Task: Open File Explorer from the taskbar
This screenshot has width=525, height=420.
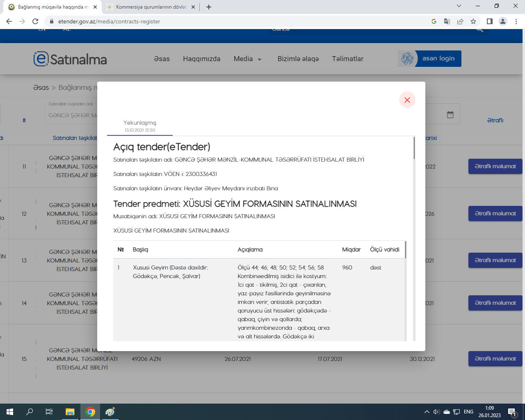Action: click(70, 412)
